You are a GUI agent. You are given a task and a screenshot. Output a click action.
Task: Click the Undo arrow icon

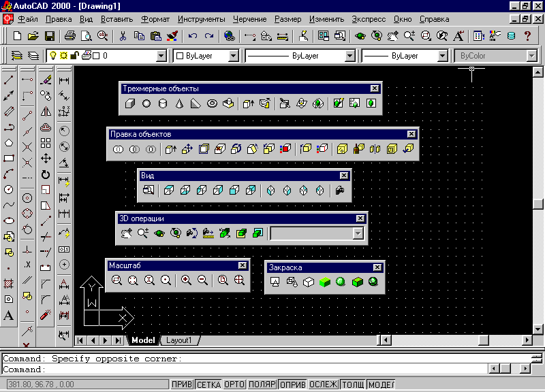pos(193,36)
